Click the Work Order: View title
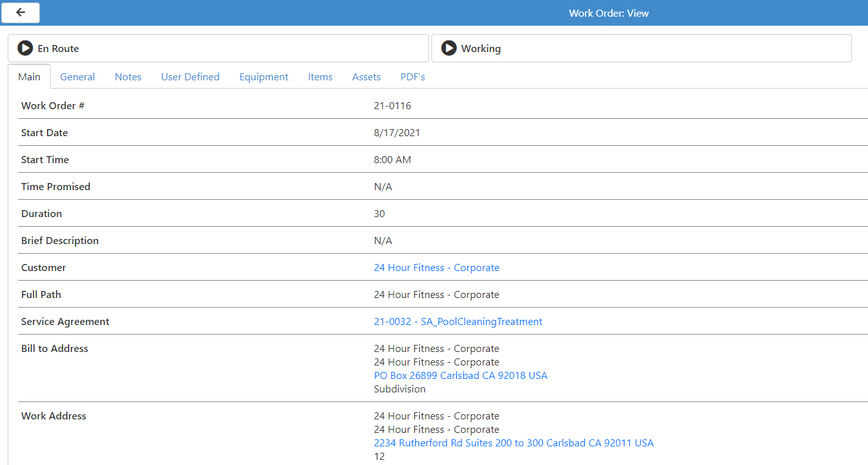 click(x=609, y=13)
